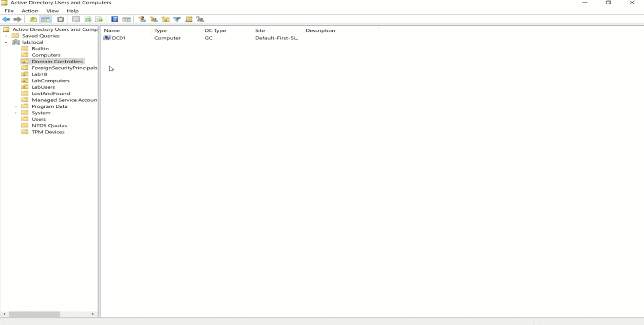Click the Export List toolbar icon

[99, 20]
